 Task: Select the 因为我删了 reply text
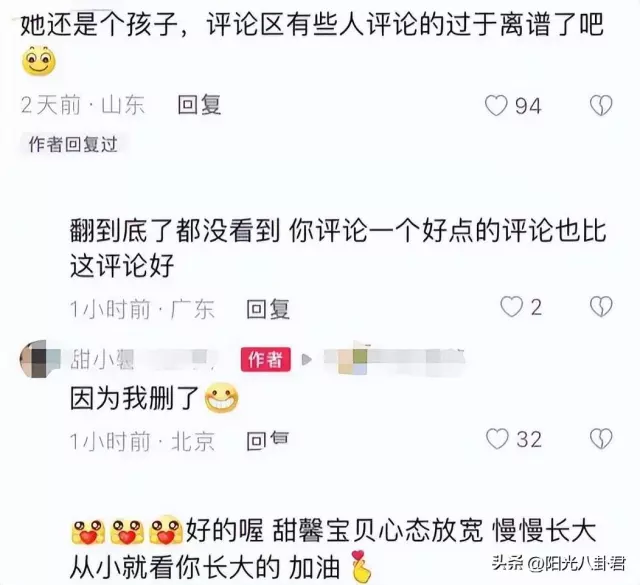coord(134,398)
